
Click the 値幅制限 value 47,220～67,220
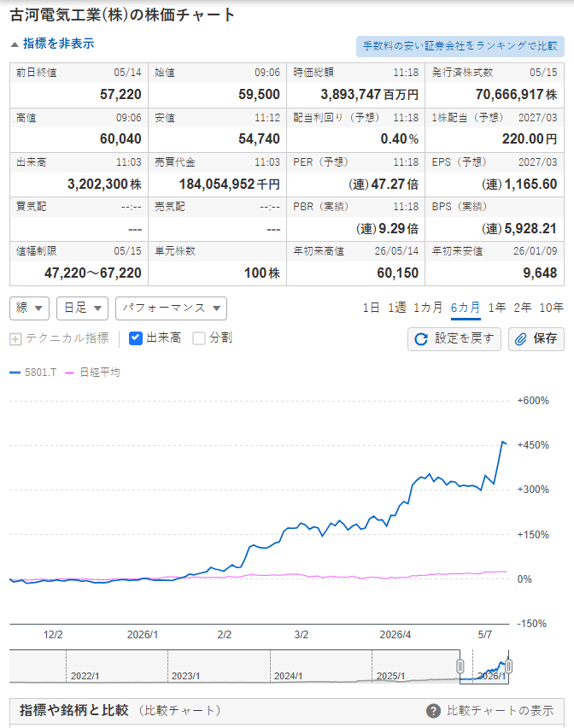[x=93, y=273]
